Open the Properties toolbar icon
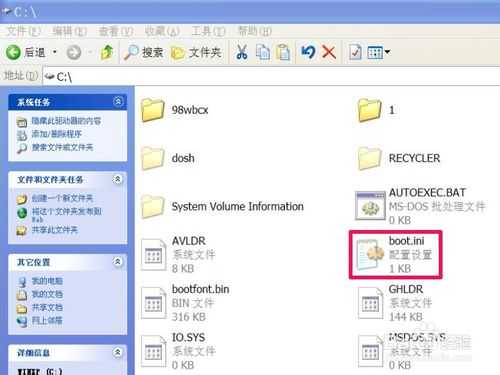This screenshot has height=375, width=500. pyautogui.click(x=355, y=52)
